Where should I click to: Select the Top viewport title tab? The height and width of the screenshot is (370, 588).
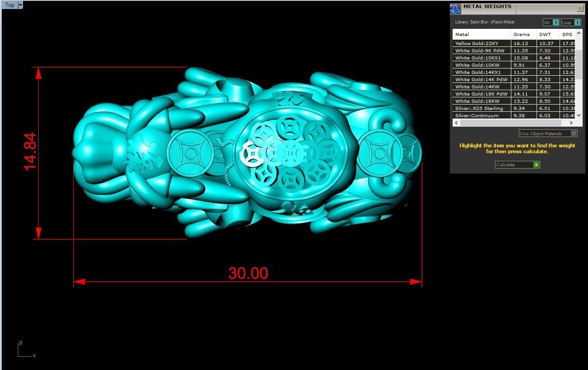click(x=9, y=5)
